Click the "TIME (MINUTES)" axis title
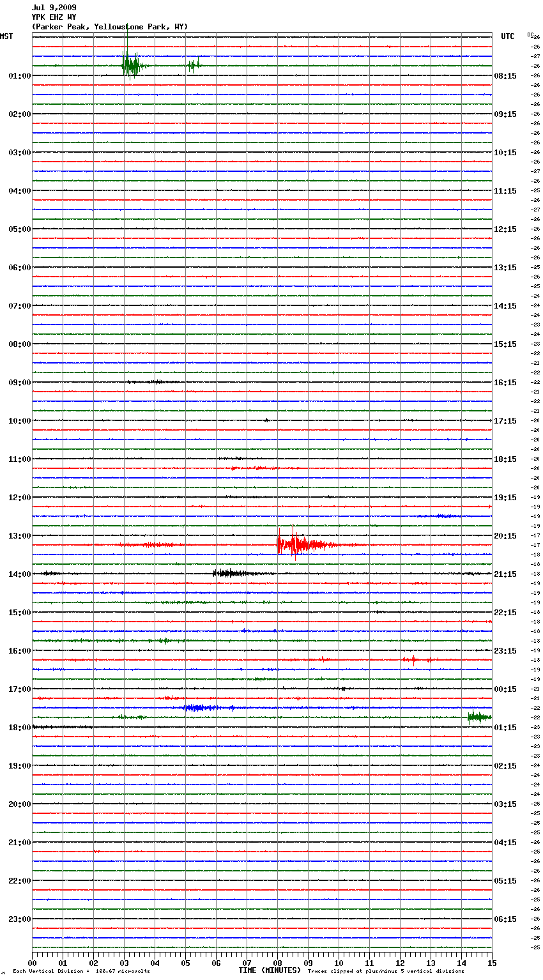 [x=270, y=970]
